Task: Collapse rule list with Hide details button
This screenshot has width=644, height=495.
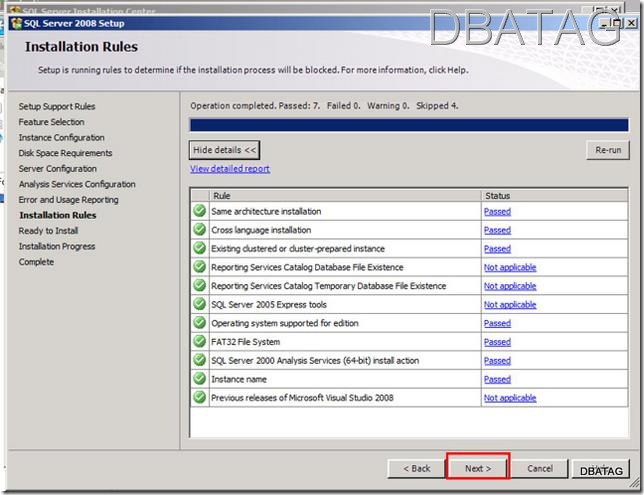Action: click(224, 149)
